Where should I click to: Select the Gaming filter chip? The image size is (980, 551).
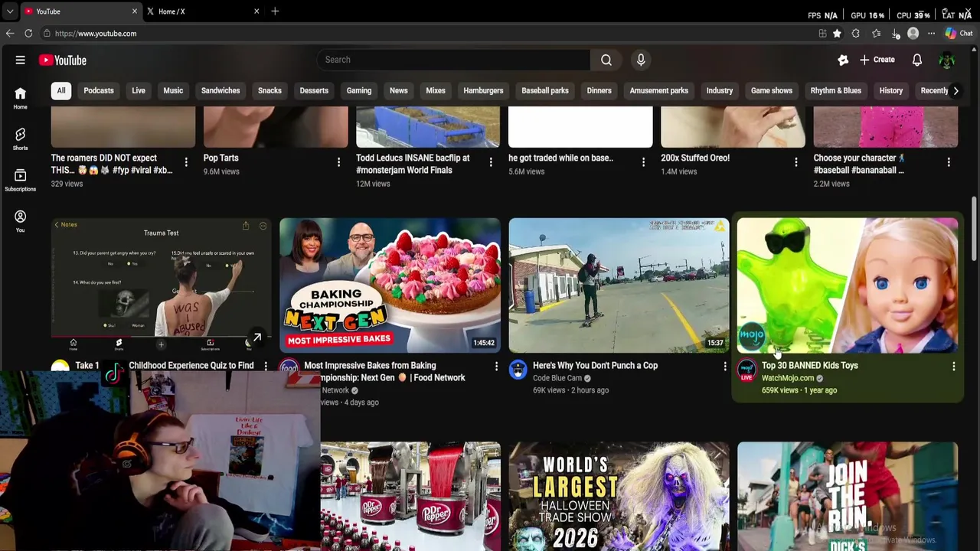(359, 90)
